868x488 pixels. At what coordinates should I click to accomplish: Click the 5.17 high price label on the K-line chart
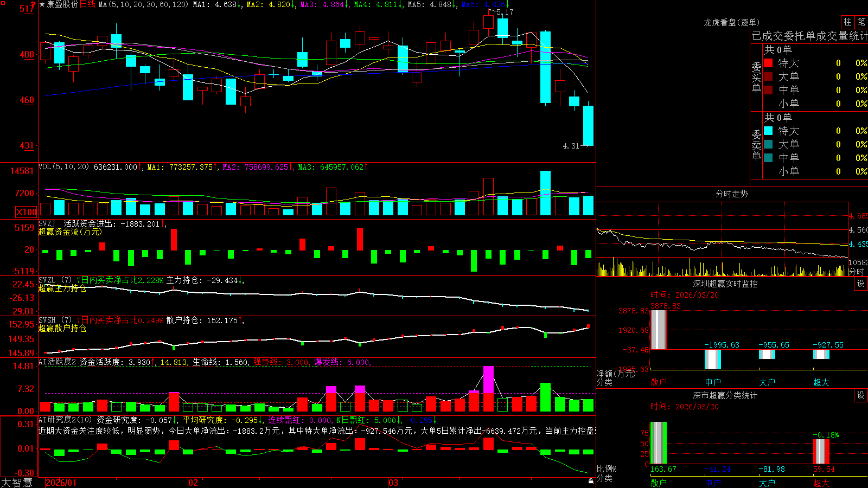(505, 12)
